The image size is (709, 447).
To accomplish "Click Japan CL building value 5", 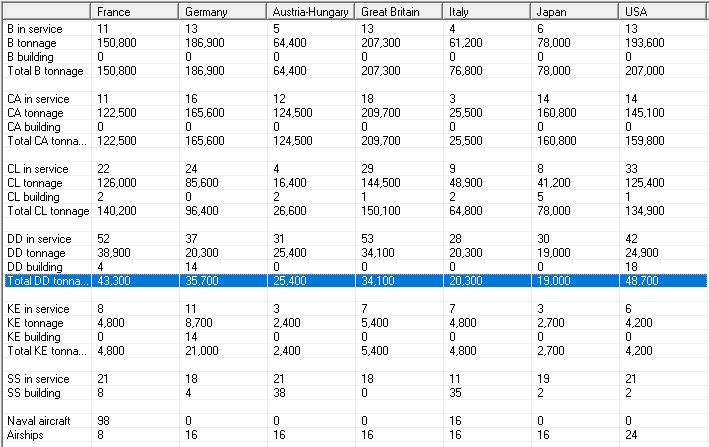I will click(540, 197).
